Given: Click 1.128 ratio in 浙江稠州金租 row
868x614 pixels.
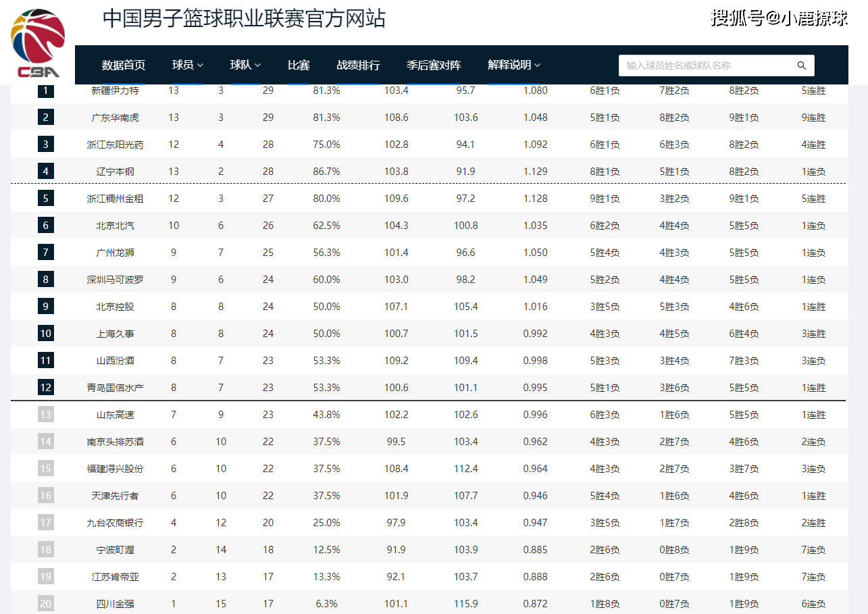Looking at the screenshot, I should coord(536,199).
